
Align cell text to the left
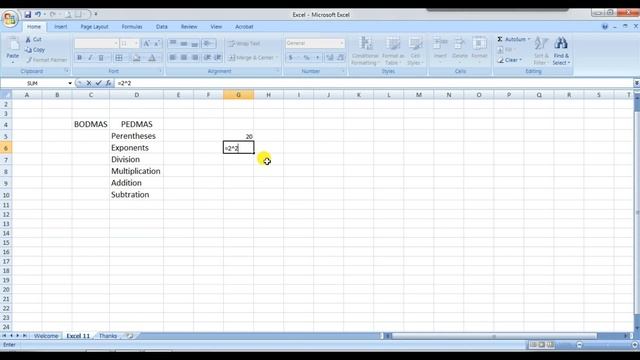[x=173, y=58]
